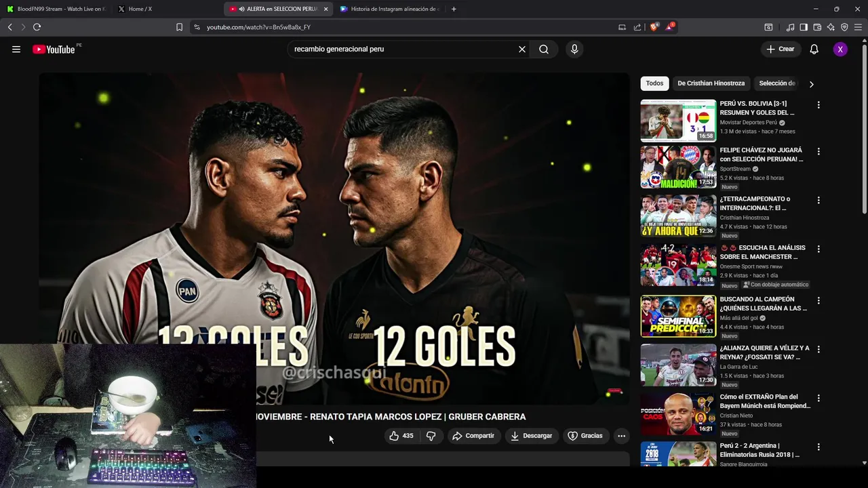
Task: Open options for BUSCANDO AL CAMPEÓN video
Action: point(818,300)
